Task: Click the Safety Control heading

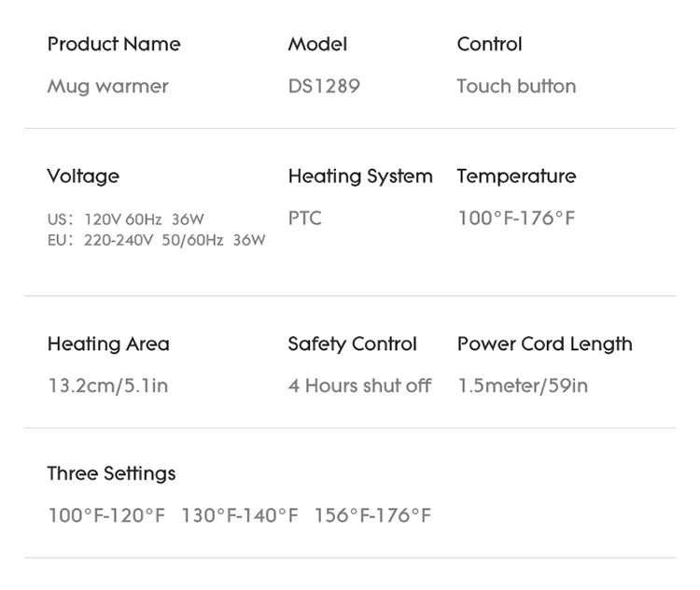Action: click(x=352, y=344)
